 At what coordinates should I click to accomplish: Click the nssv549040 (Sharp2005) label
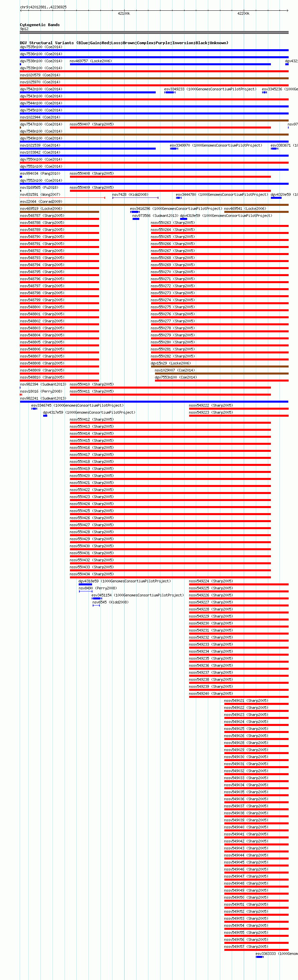[x=246, y=827]
